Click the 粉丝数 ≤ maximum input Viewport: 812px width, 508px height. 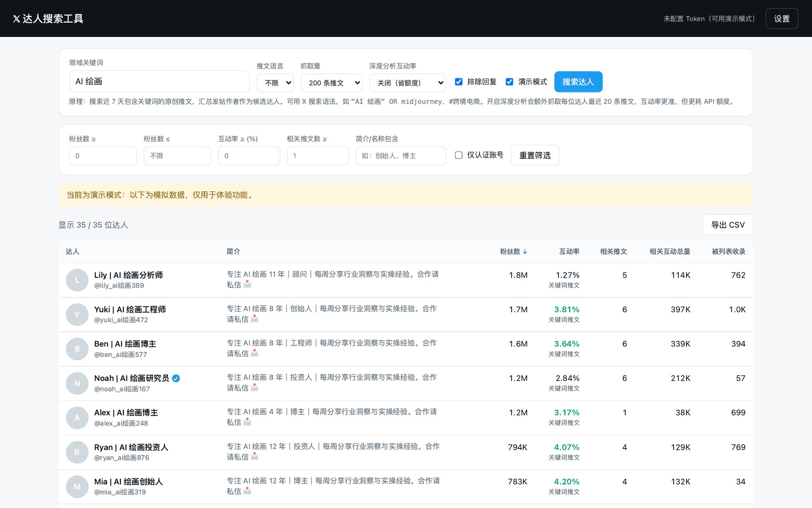[177, 156]
